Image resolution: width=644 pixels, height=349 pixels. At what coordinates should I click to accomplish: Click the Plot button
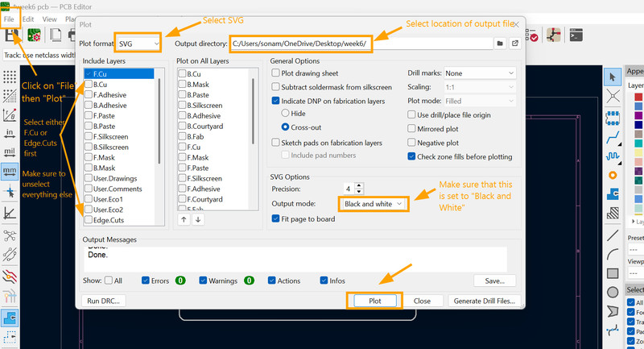[x=374, y=301]
